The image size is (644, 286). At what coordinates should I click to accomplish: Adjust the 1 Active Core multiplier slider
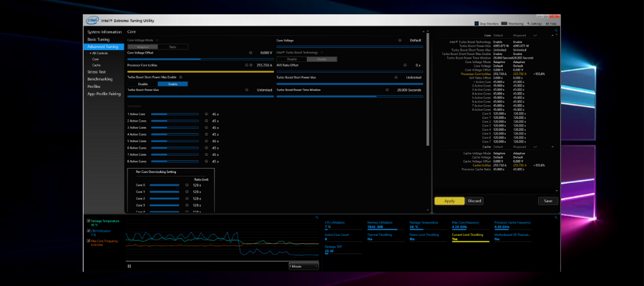tap(175, 114)
